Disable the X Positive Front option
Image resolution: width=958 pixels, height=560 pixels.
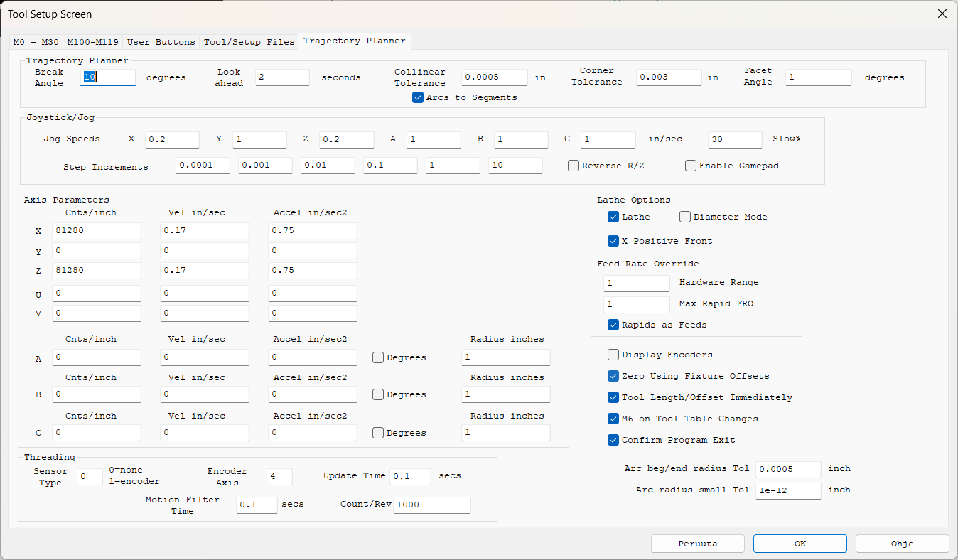pyautogui.click(x=613, y=241)
